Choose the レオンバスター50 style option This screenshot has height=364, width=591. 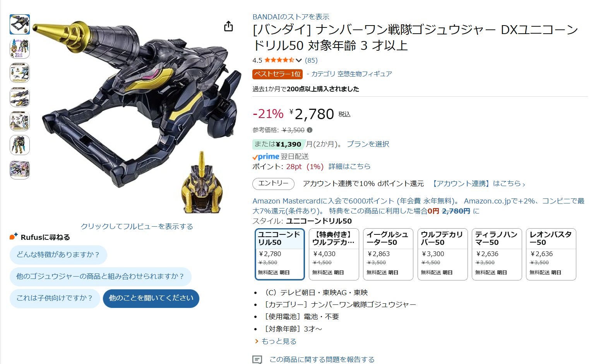[x=551, y=254]
